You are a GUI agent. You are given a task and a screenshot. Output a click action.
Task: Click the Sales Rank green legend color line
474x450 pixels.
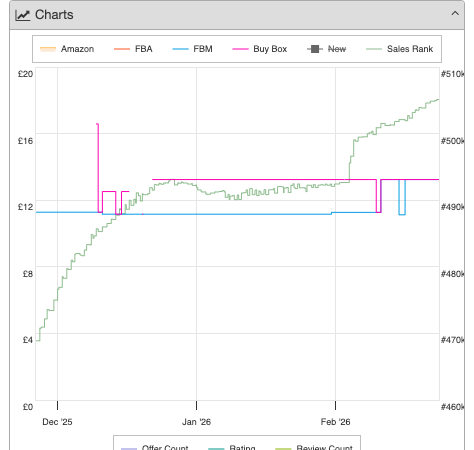coord(374,49)
